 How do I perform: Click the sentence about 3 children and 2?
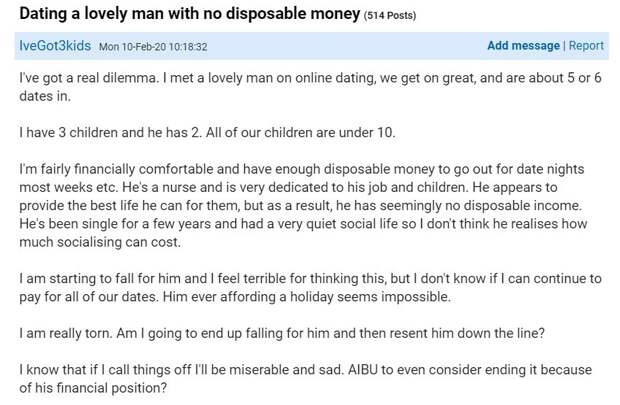click(x=207, y=132)
